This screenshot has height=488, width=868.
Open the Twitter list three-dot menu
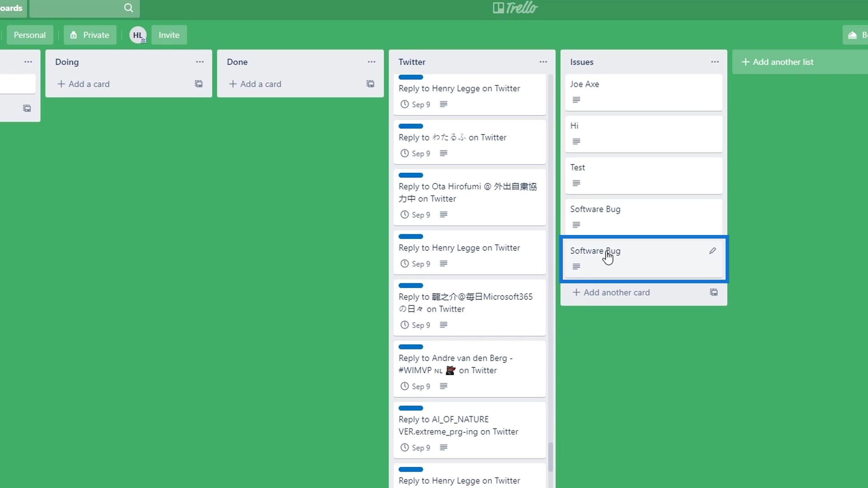pyautogui.click(x=543, y=62)
